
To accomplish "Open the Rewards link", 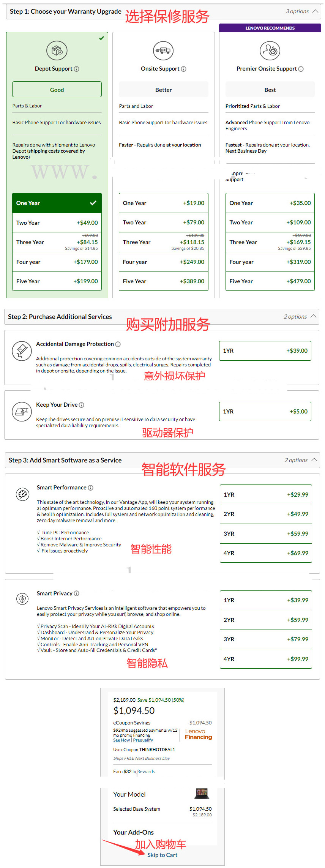I will point(146,771).
